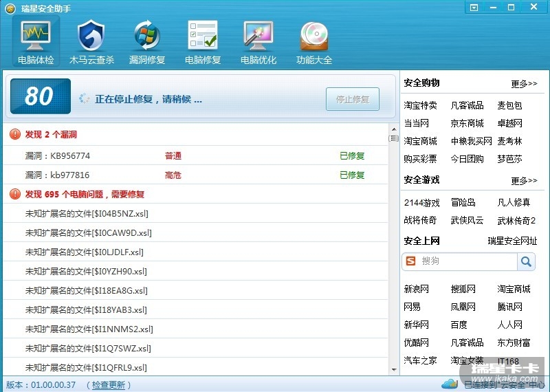Screen dimensions: 550x392
Task: Open 搜狐网 site link
Action: [x=463, y=289]
